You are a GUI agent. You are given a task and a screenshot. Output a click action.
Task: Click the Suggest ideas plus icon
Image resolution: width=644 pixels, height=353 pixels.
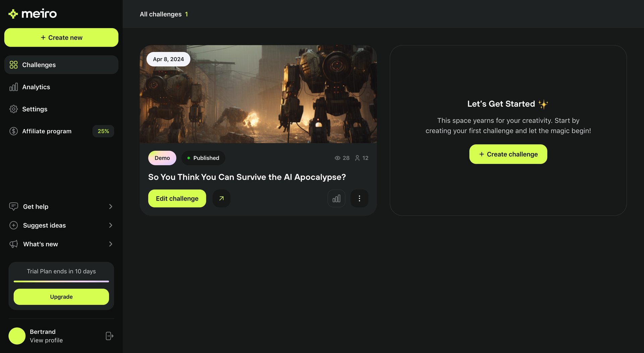[x=13, y=225]
